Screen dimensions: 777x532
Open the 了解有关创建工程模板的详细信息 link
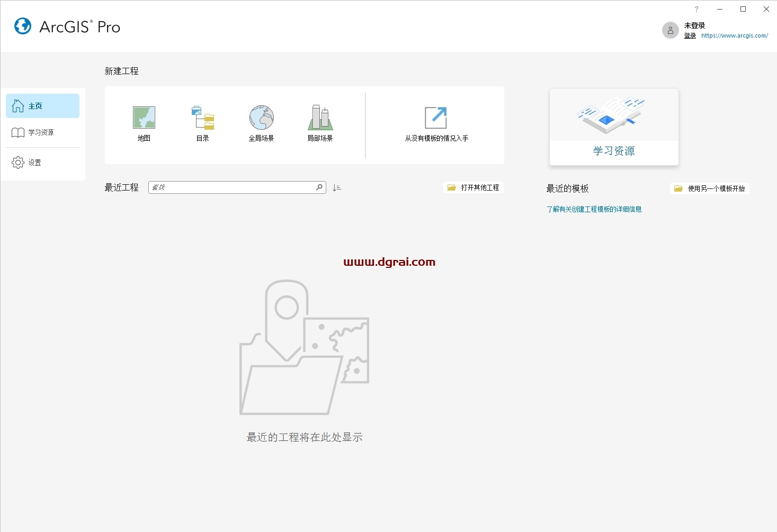pos(594,209)
